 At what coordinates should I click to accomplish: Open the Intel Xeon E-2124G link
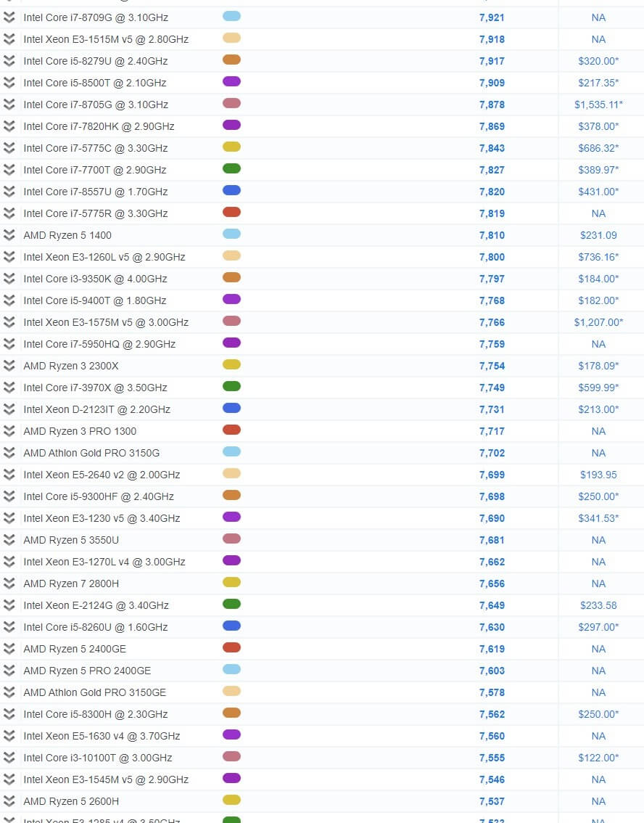point(96,606)
